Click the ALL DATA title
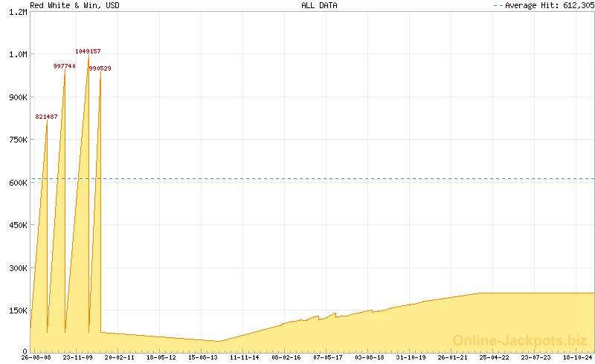The height and width of the screenshot is (364, 595). pos(319,5)
